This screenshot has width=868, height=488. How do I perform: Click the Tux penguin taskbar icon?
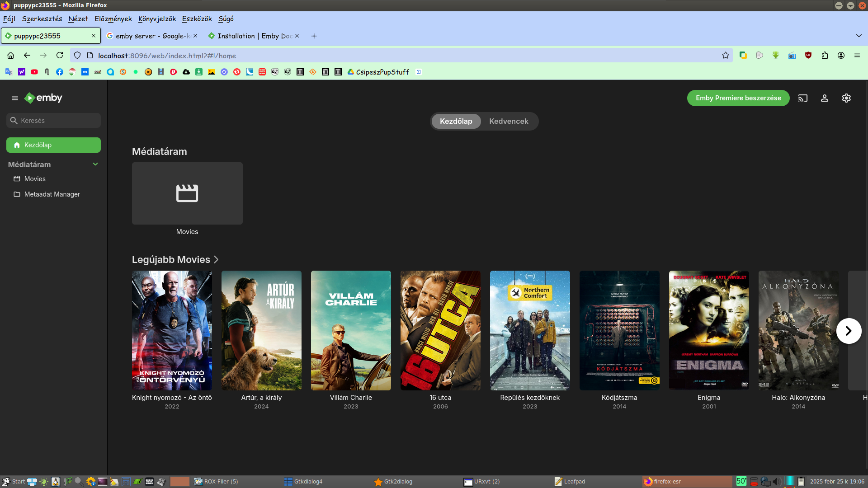tap(56, 482)
